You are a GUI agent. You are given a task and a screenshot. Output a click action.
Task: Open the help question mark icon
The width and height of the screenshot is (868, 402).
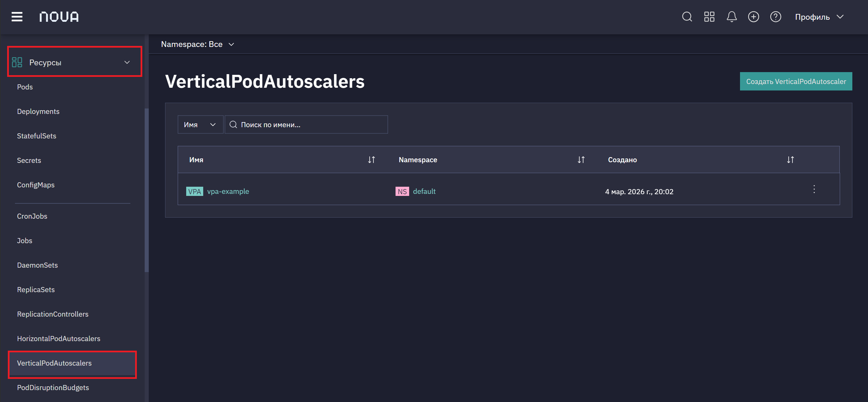(x=775, y=17)
